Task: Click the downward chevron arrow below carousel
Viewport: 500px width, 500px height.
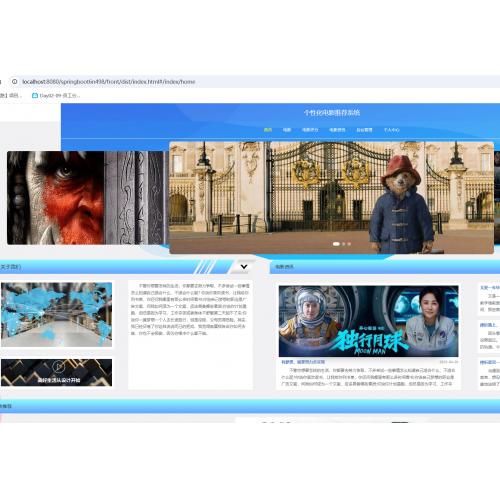Action: (x=244, y=267)
